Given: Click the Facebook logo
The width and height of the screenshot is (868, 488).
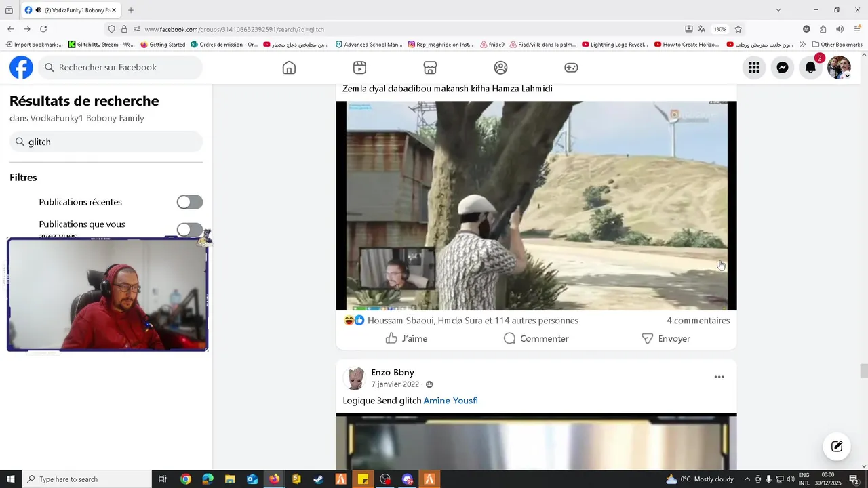Looking at the screenshot, I should (21, 67).
